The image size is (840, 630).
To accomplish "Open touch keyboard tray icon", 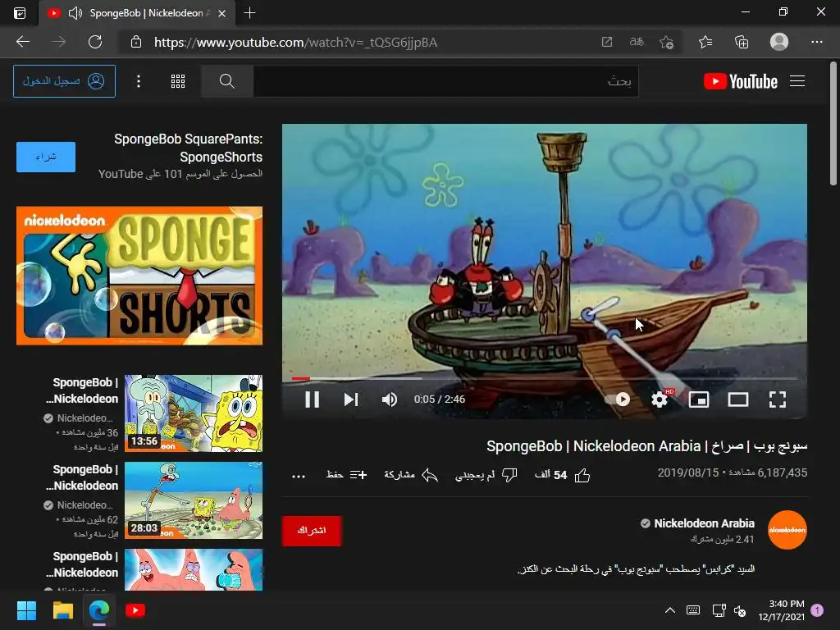I will [692, 610].
